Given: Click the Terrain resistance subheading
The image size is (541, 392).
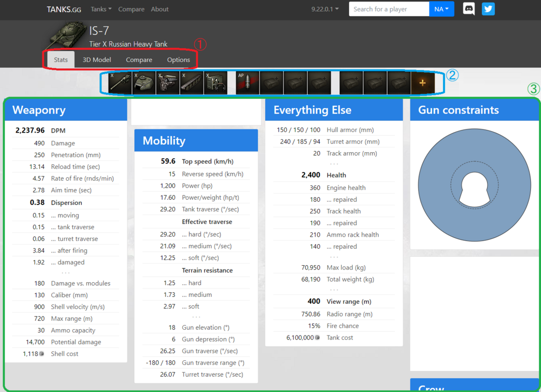Looking at the screenshot, I should click(x=207, y=270).
